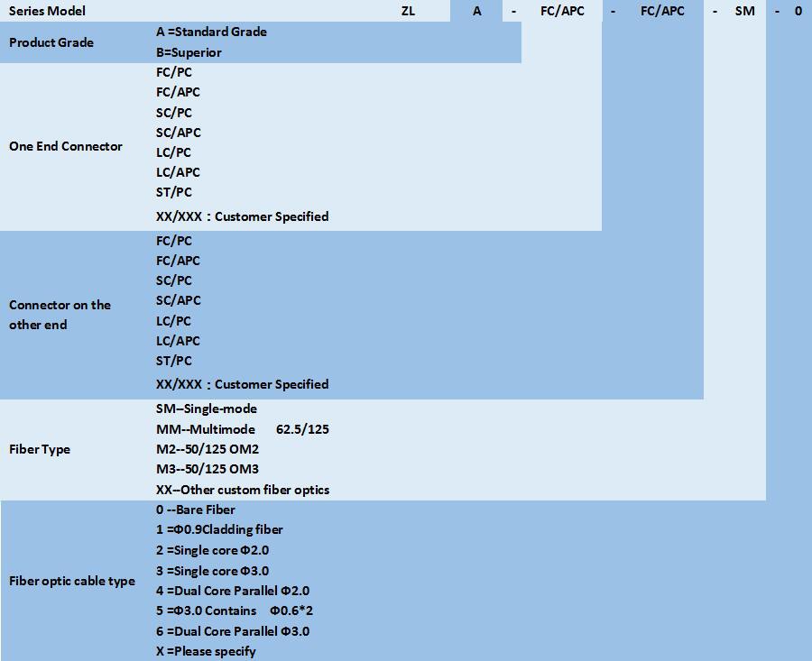Click the "One End Connector" row label
The image size is (812, 661).
click(66, 146)
